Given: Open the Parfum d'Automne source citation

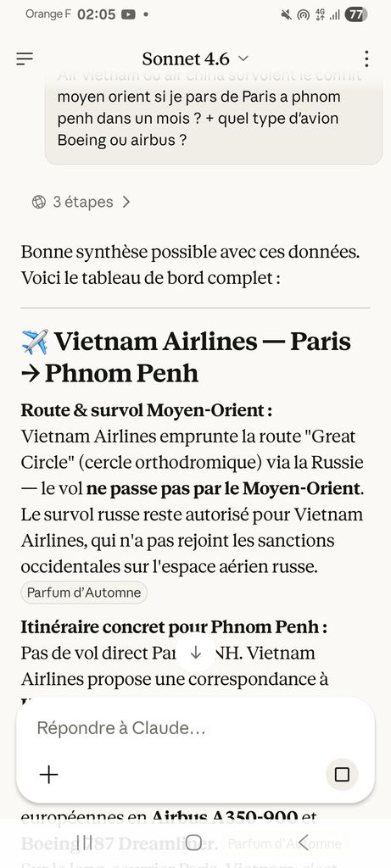Looking at the screenshot, I should [x=84, y=593].
